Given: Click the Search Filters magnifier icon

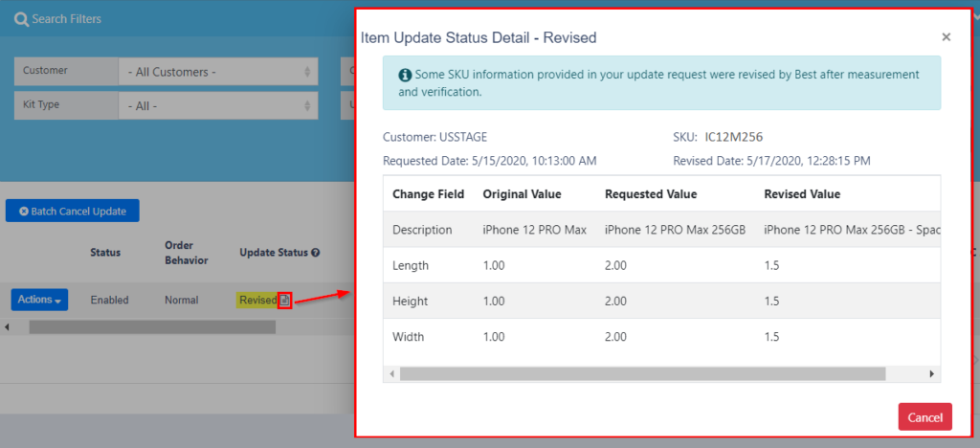Looking at the screenshot, I should (21, 19).
